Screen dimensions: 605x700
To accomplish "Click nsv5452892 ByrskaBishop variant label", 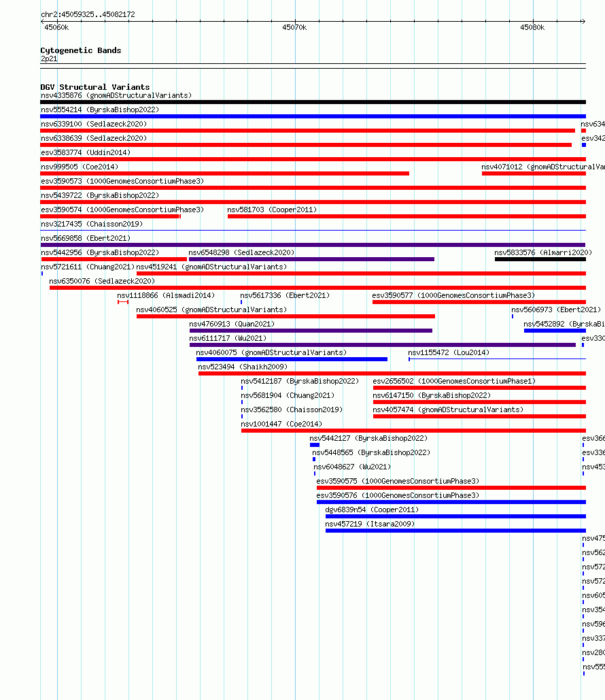I will pos(564,324).
